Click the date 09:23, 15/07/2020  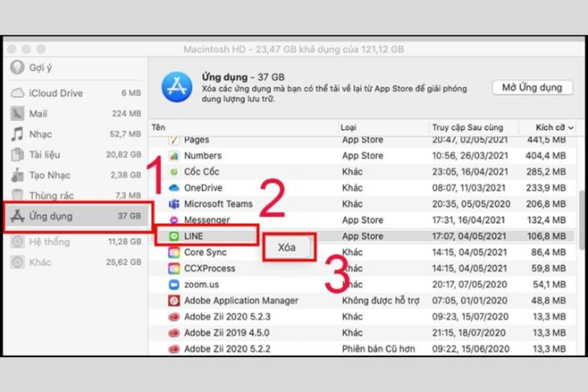[x=470, y=317]
